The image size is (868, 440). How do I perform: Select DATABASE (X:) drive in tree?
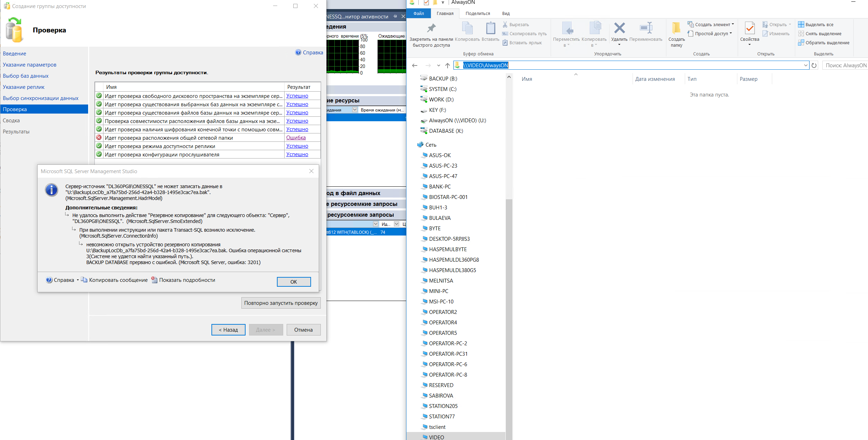446,131
